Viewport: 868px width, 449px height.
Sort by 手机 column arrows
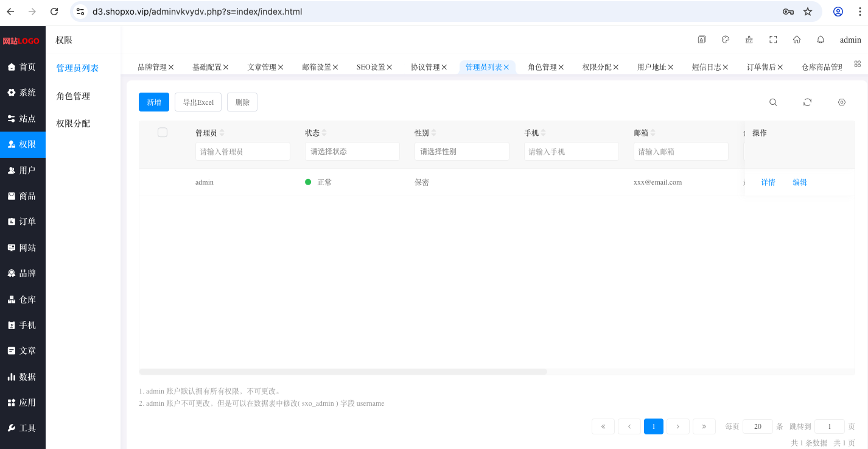point(543,133)
